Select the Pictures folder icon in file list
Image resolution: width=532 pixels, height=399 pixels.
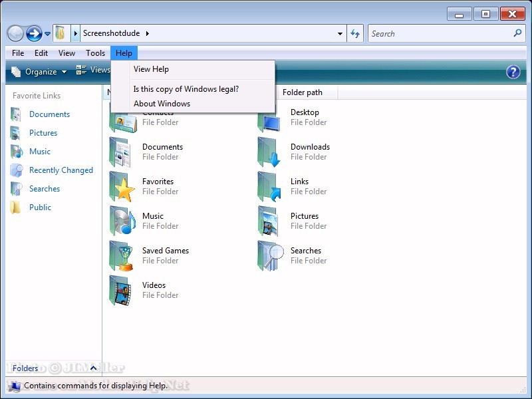coord(269,221)
